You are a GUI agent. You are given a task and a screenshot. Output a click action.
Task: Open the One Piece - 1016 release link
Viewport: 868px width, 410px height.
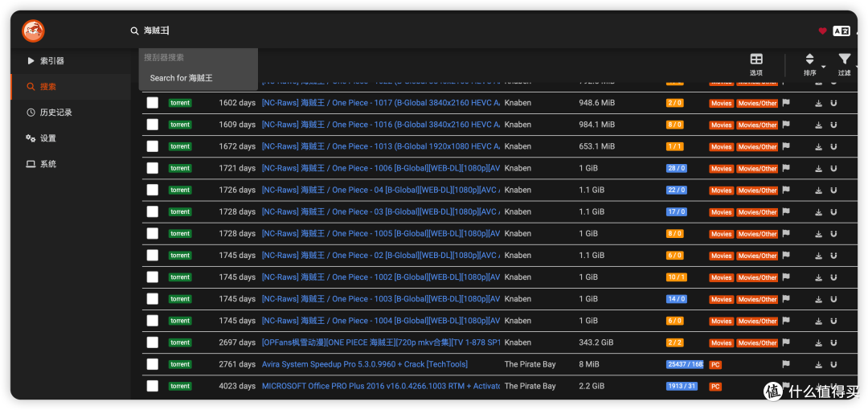(381, 125)
